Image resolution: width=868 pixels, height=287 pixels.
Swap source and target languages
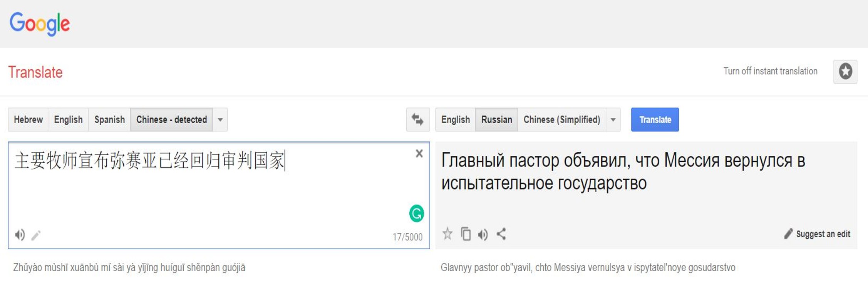418,119
